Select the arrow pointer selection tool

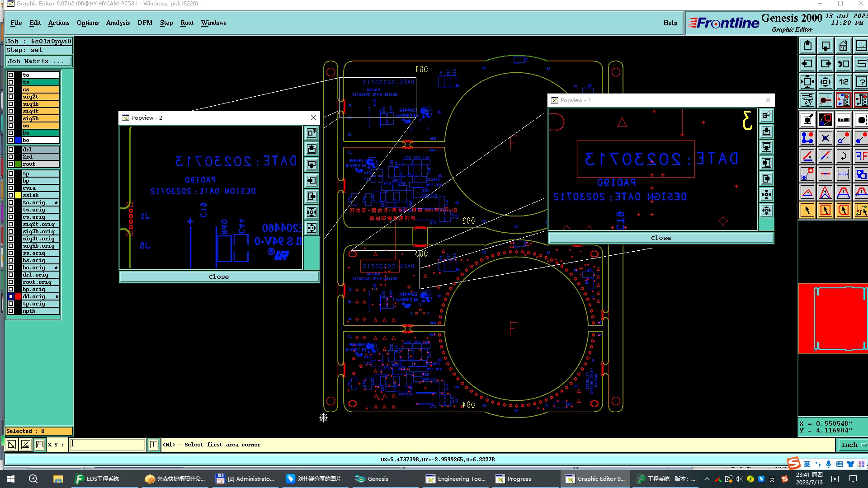point(807,210)
